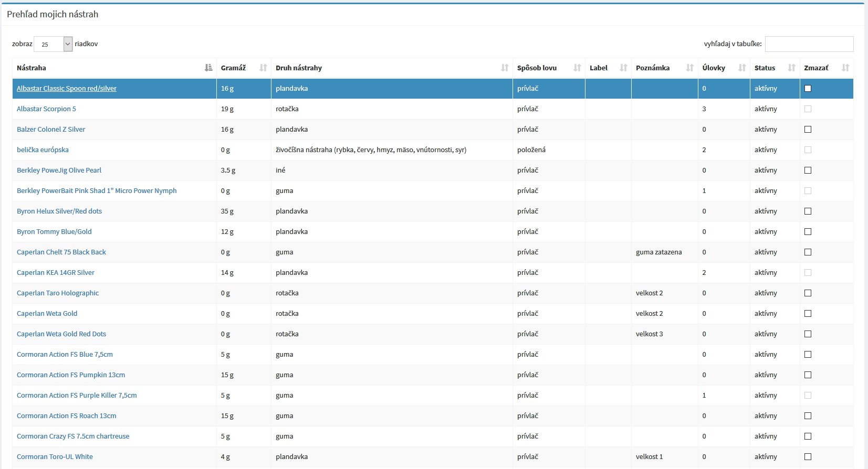Viewport: 868px width, 469px height.
Task: Open Cormoran Action FS Roach 13cm link
Action: (67, 416)
